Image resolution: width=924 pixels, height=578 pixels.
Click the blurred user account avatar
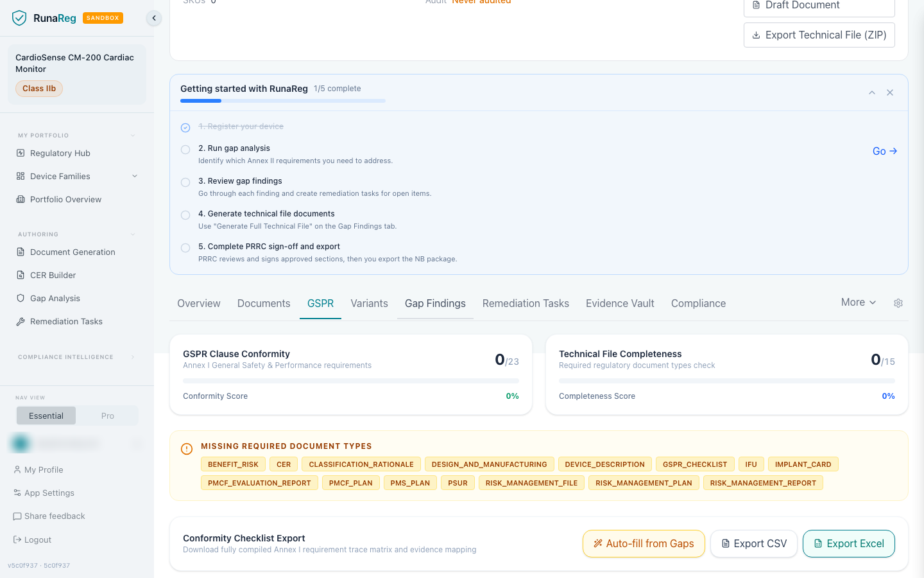(21, 443)
